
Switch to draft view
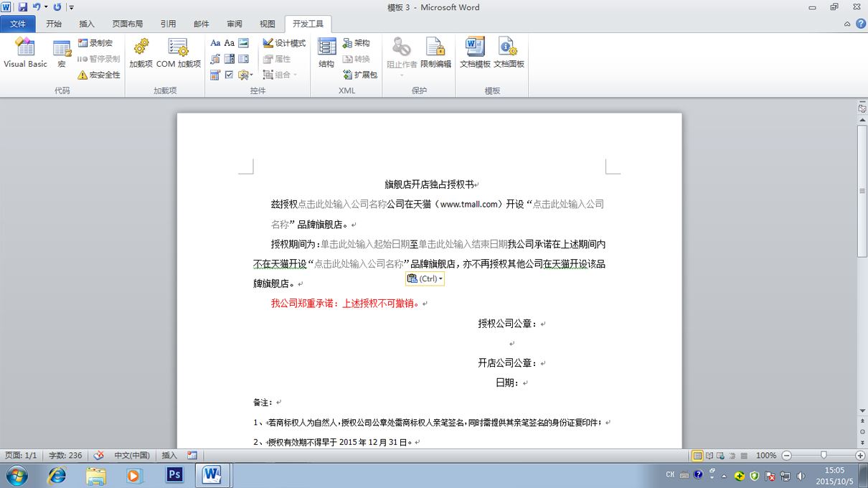(x=744, y=455)
